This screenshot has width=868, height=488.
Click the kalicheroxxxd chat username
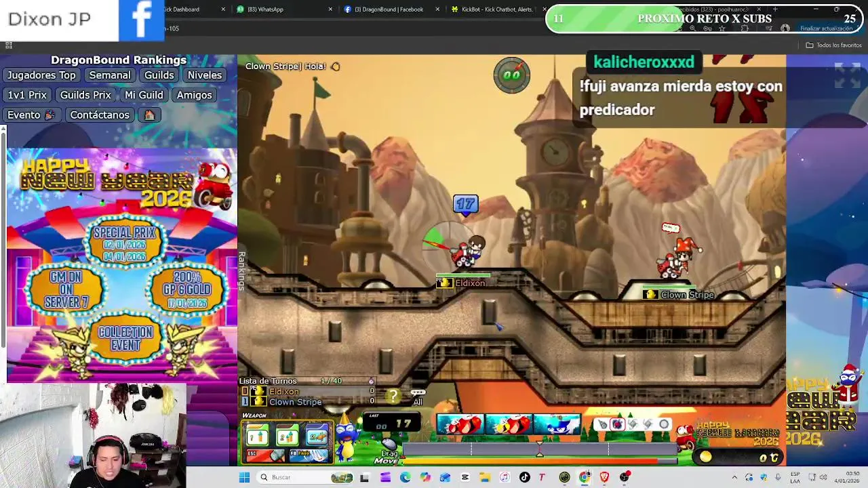coord(644,62)
